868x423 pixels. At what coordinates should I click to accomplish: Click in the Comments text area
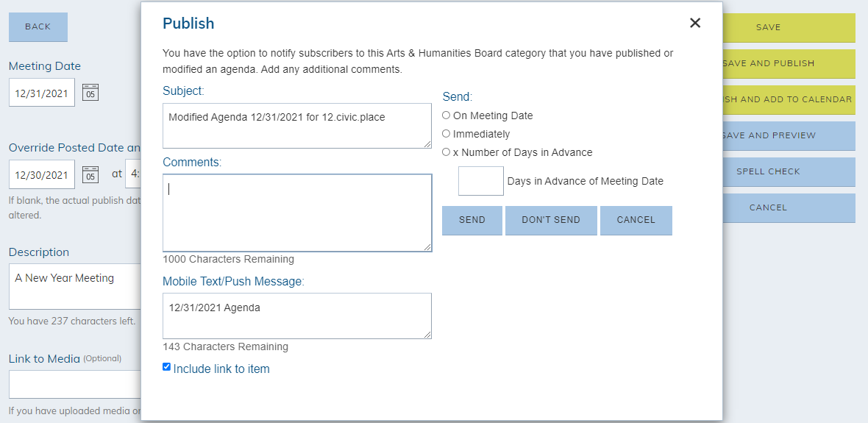(x=297, y=213)
